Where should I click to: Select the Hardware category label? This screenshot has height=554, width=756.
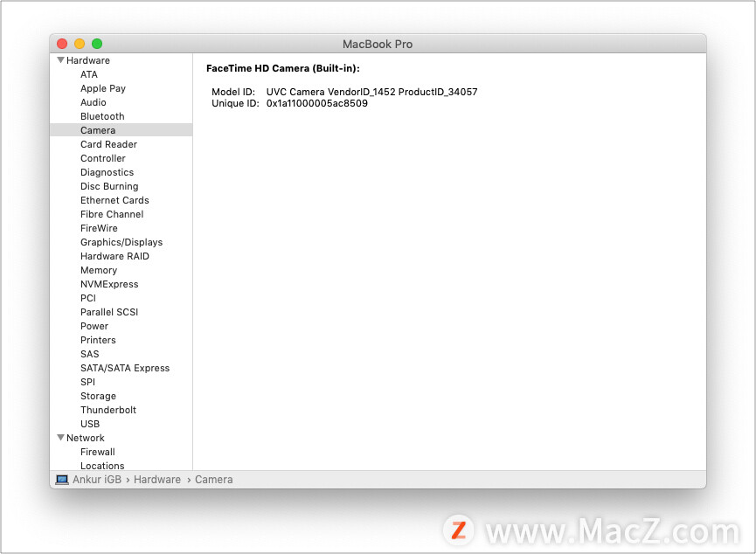87,60
